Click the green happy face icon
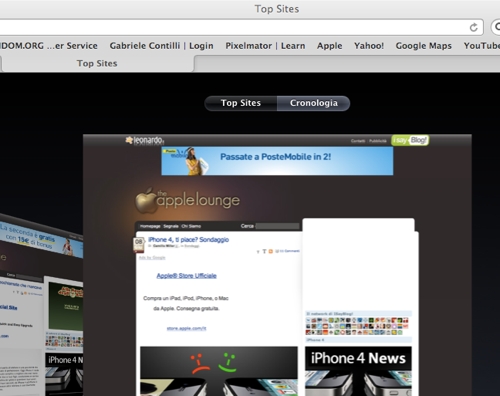 pos(228,363)
